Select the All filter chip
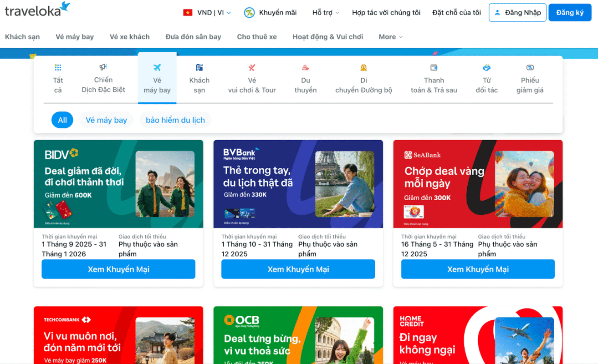This screenshot has height=364, width=598. (62, 120)
